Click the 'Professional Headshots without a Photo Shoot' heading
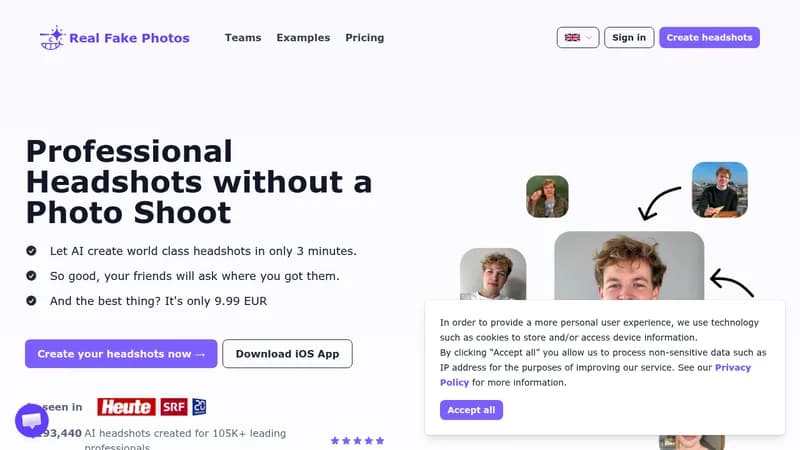Viewport: 800px width, 450px height. pos(199,182)
